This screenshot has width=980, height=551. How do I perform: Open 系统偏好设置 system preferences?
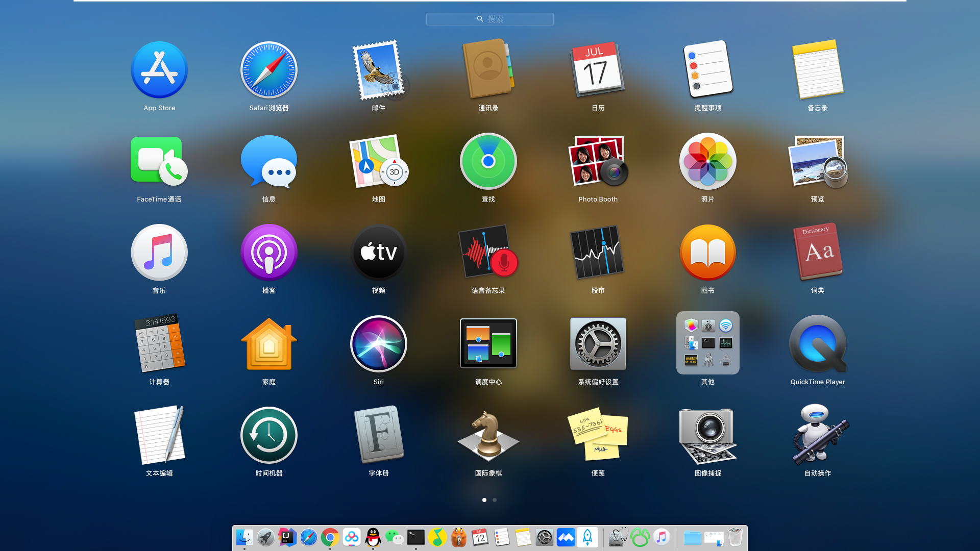click(598, 344)
